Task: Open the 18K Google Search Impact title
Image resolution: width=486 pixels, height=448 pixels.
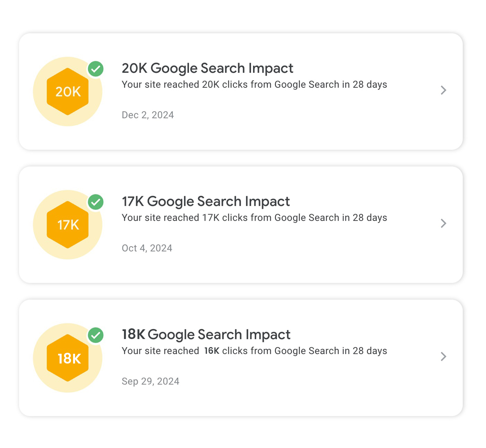Action: (x=206, y=335)
